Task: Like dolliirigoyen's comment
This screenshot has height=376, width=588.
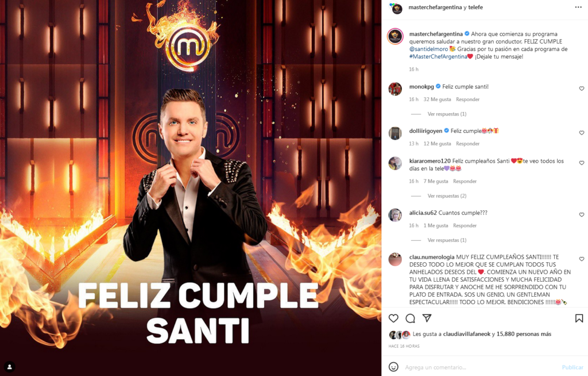Action: [x=582, y=133]
